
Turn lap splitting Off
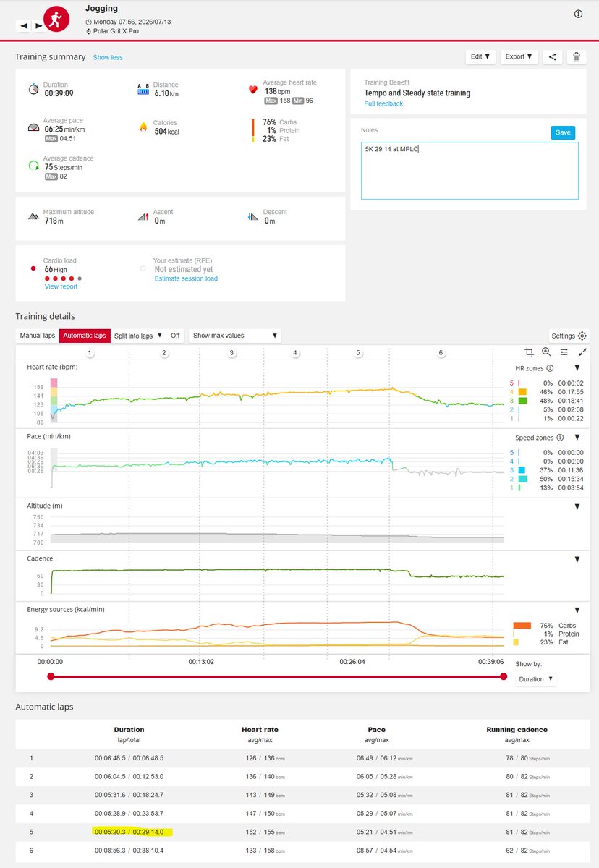(x=175, y=336)
